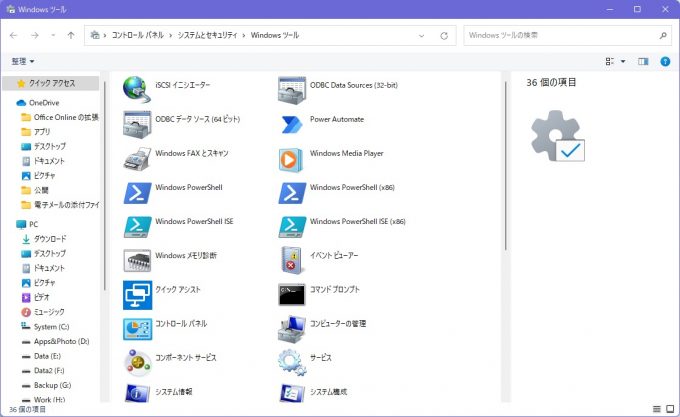Go forward with the right arrow
The width and height of the screenshot is (680, 417).
35,35
